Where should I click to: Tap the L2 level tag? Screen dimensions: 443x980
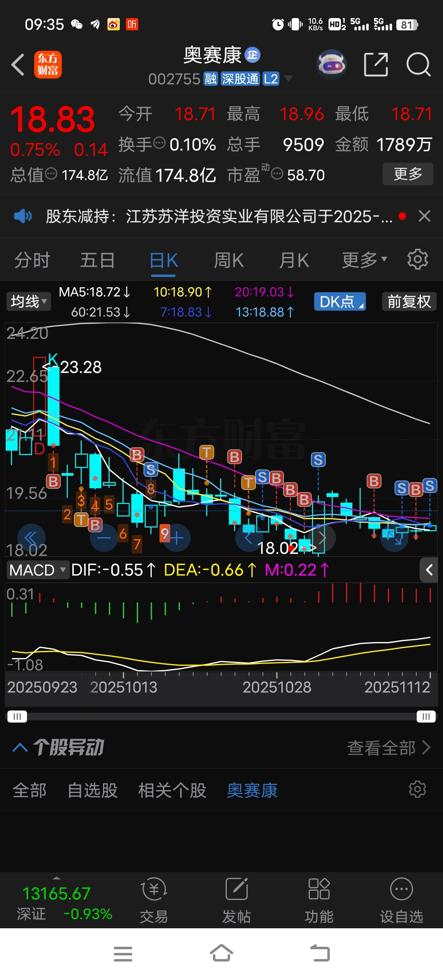click(x=271, y=78)
